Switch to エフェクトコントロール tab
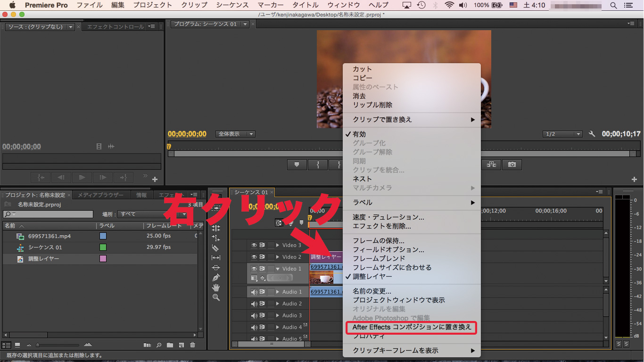Screen dimensions: 644x362 [116, 27]
